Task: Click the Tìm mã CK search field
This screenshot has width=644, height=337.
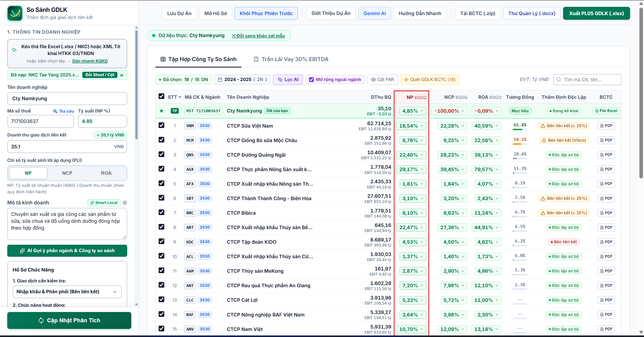Action: click(x=587, y=80)
